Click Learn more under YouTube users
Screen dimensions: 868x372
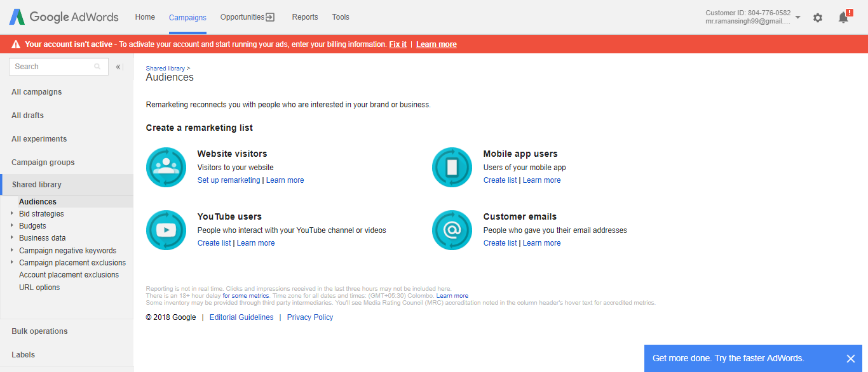click(x=256, y=243)
